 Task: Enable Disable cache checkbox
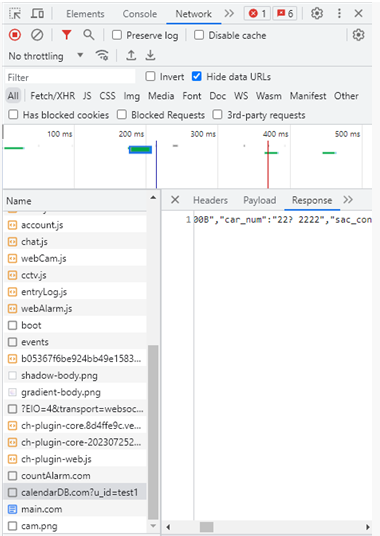[x=199, y=35]
